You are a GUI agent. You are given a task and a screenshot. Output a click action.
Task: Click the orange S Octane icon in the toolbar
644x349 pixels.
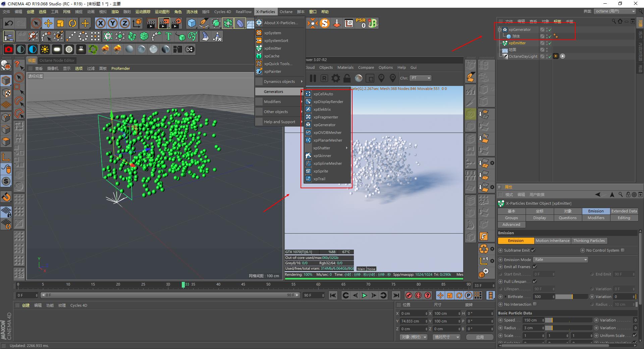(325, 23)
